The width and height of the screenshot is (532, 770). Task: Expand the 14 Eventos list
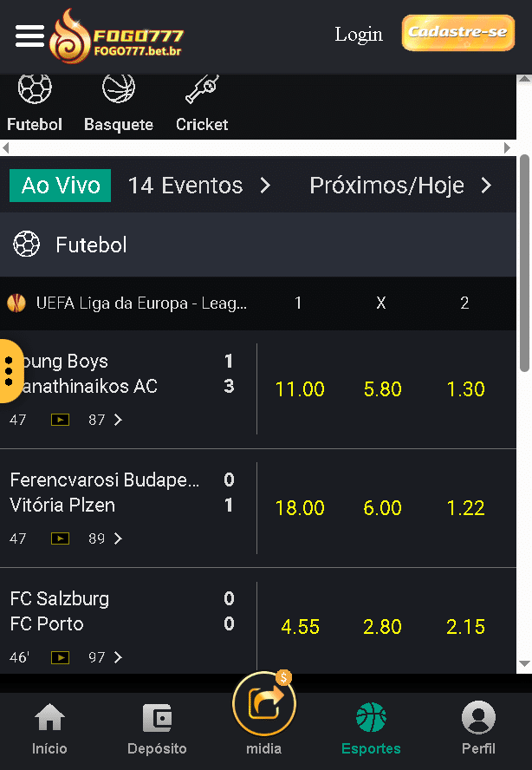tap(201, 186)
